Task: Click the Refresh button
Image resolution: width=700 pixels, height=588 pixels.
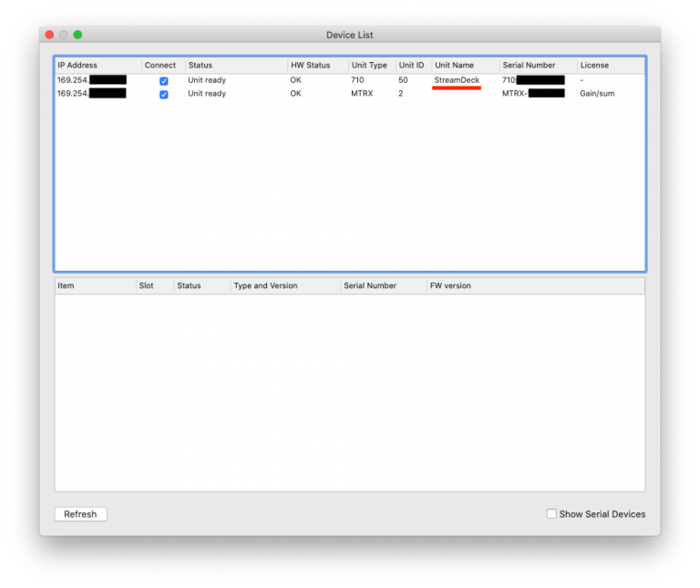Action: (80, 514)
